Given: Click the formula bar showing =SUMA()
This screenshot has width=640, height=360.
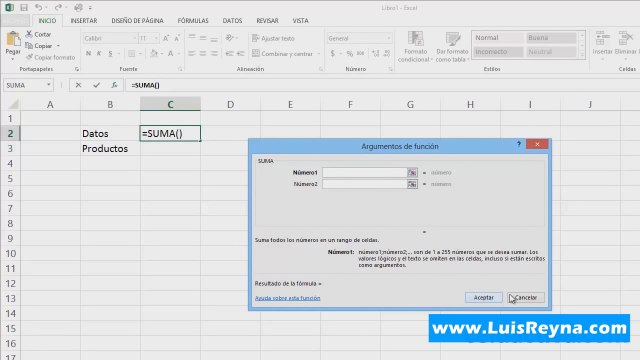Looking at the screenshot, I should point(382,85).
